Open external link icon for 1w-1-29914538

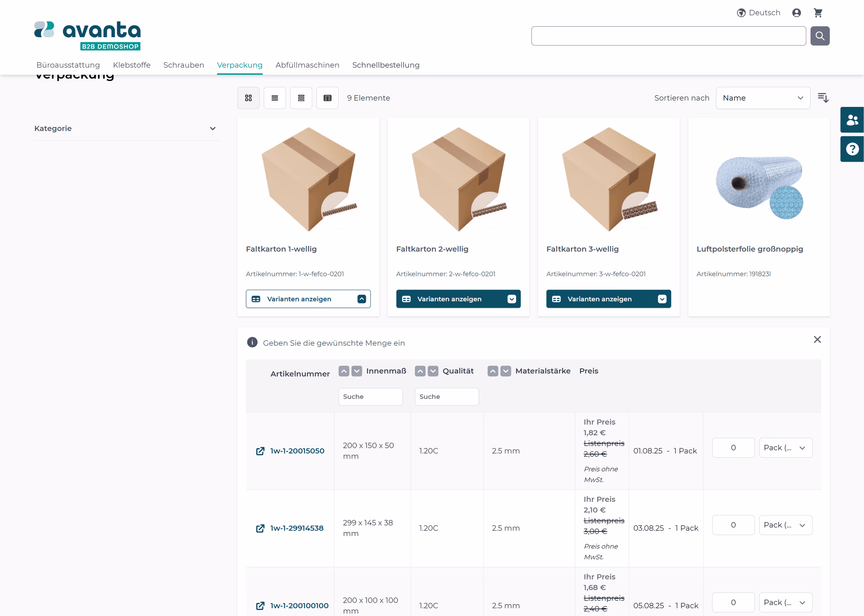260,528
